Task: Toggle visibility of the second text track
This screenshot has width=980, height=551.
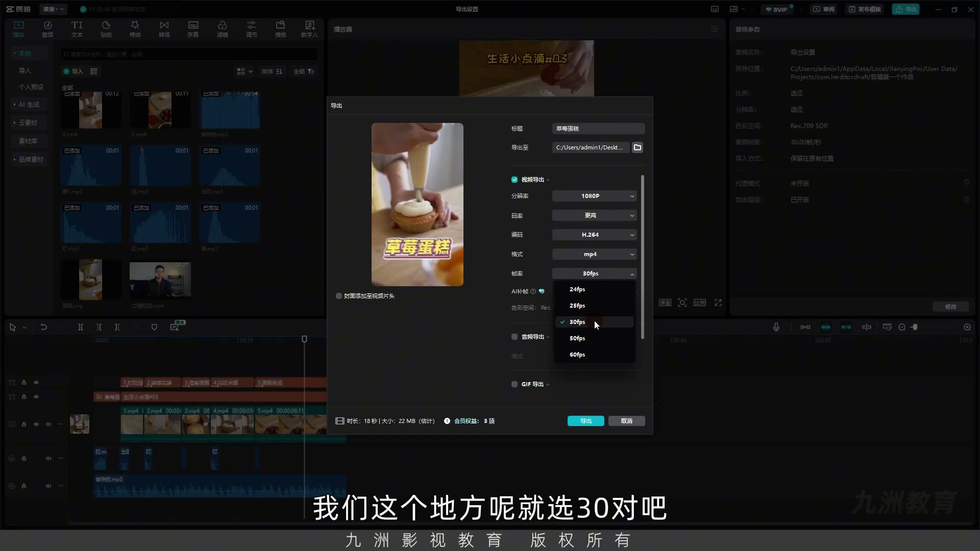Action: 36,396
